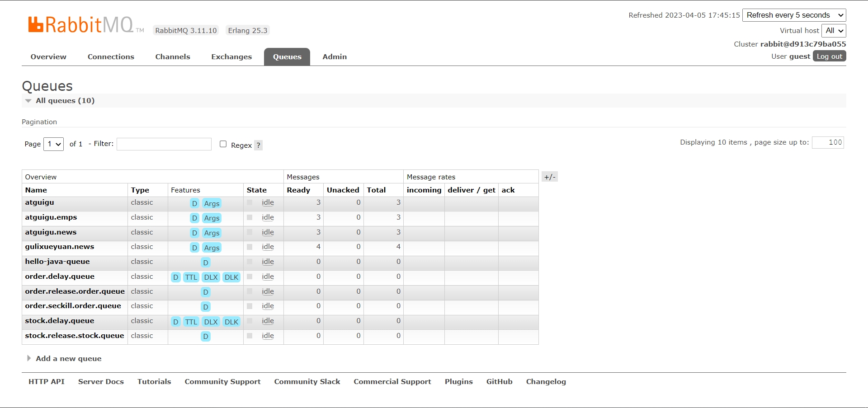This screenshot has height=408, width=868.
Task: Open the Virtual host dropdown
Action: point(833,31)
